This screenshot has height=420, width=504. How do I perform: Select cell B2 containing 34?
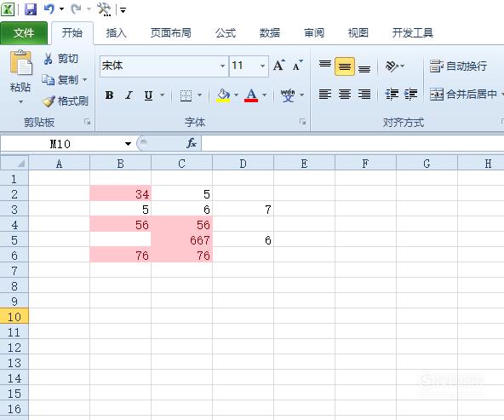point(121,194)
